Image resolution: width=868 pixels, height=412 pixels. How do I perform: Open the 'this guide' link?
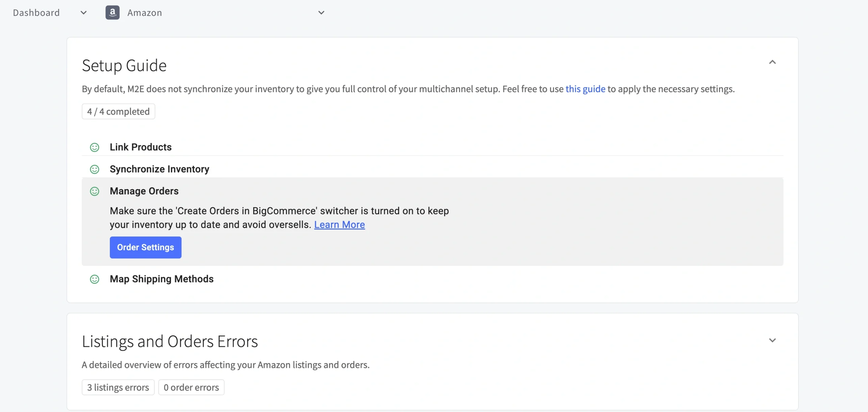pyautogui.click(x=585, y=89)
